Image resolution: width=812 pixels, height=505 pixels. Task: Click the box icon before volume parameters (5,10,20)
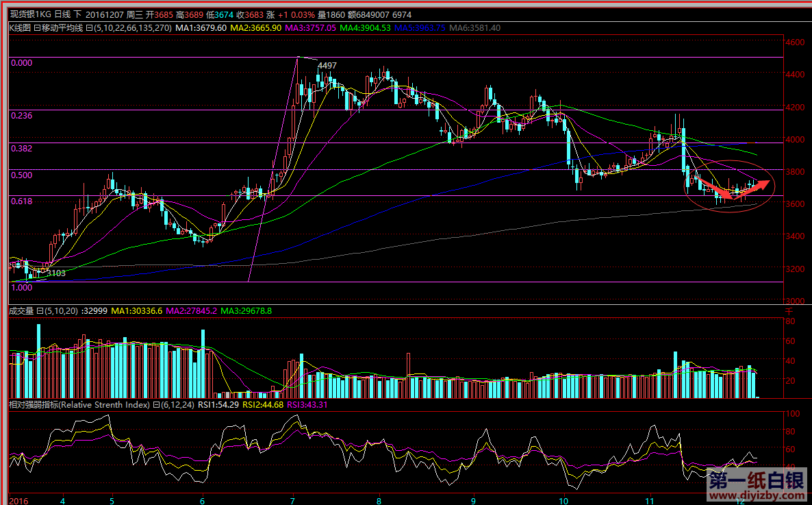[x=40, y=311]
